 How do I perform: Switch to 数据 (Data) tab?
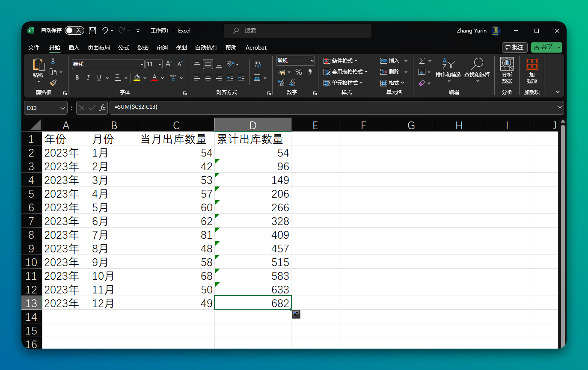coord(143,47)
